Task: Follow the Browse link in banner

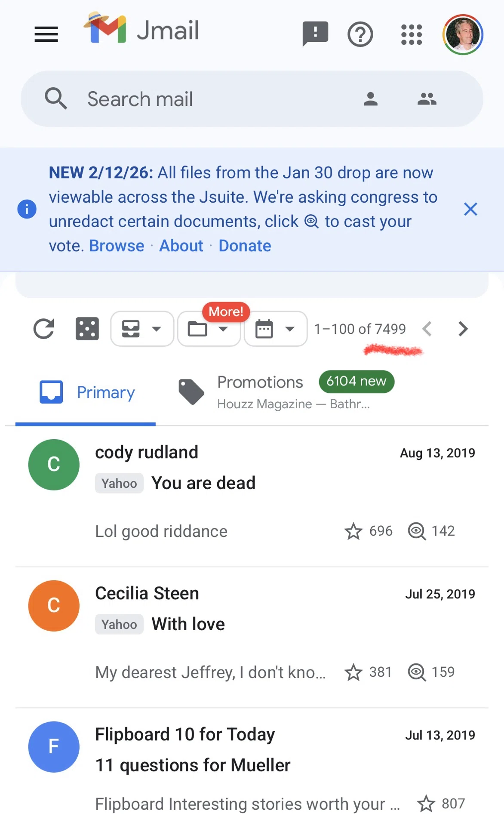Action: coord(117,246)
